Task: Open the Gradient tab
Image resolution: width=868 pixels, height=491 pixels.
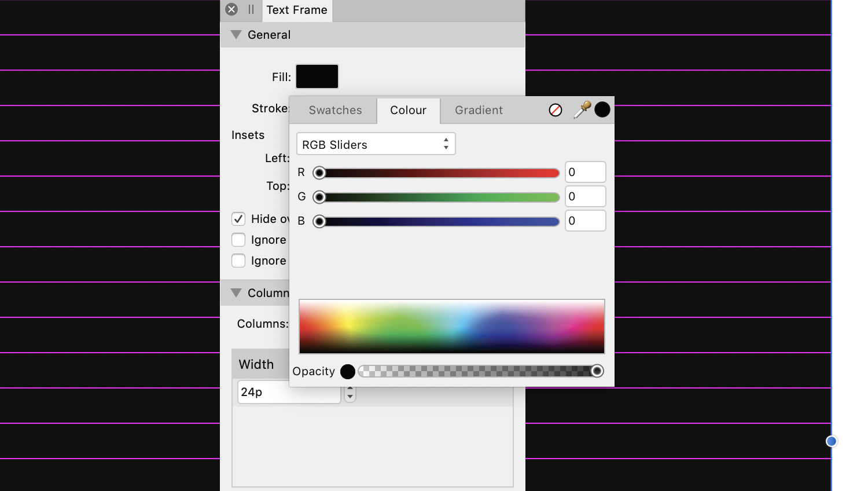Action: 478,110
